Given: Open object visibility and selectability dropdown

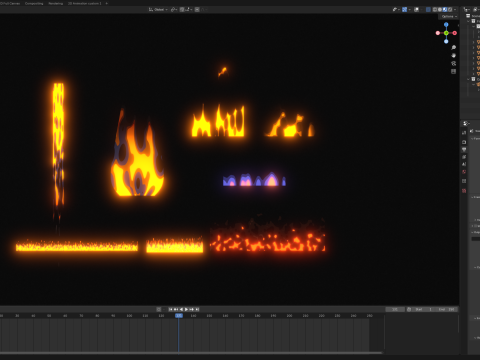Looking at the screenshot, I should 396,9.
